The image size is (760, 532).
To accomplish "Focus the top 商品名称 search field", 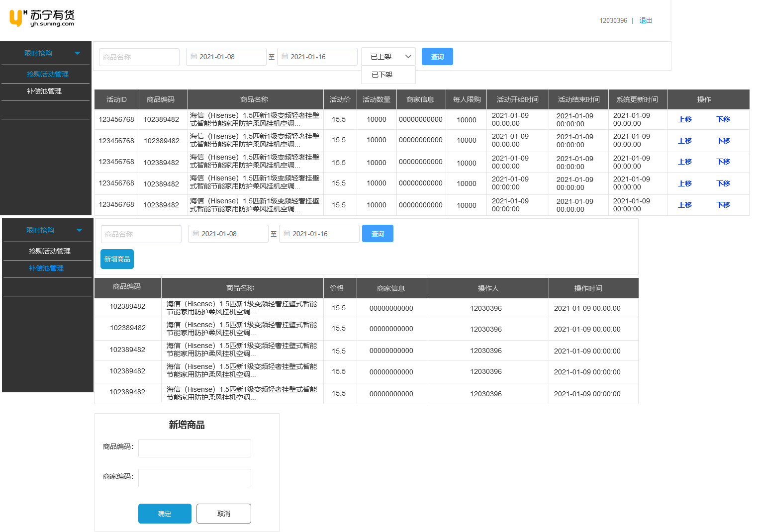I will (x=139, y=57).
